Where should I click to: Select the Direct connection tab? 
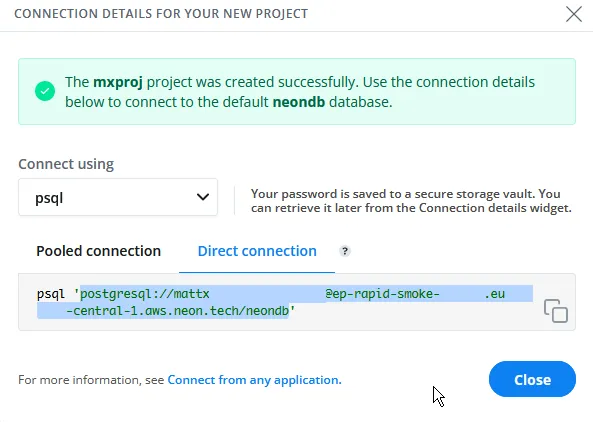click(257, 251)
